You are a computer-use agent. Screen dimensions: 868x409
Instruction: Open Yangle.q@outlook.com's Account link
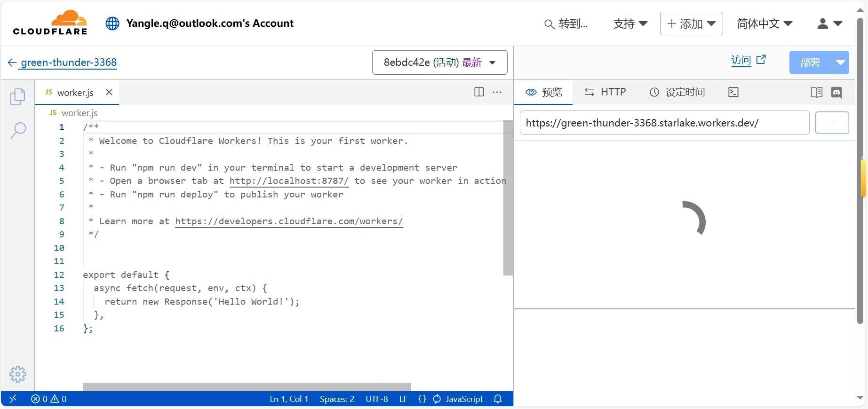210,23
